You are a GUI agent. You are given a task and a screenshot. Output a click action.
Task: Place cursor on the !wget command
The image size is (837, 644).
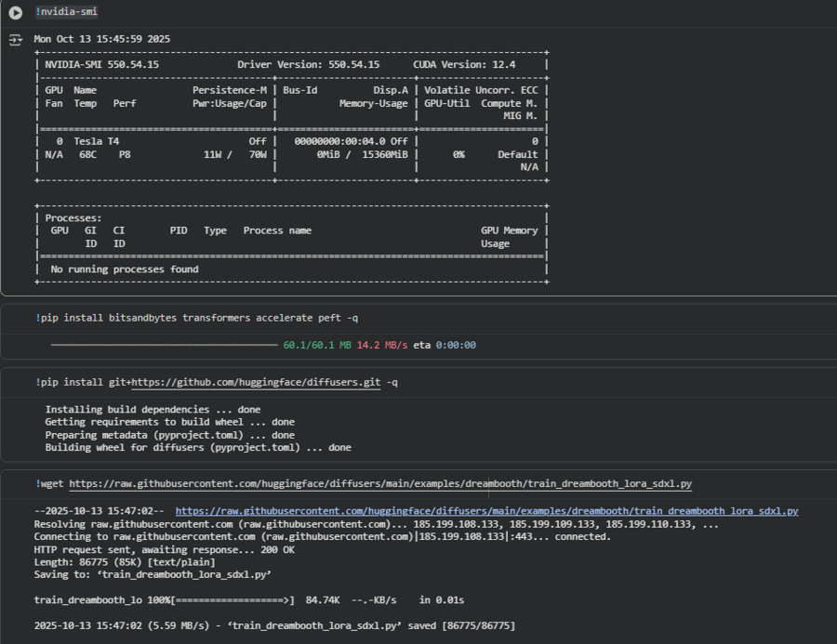[51, 484]
